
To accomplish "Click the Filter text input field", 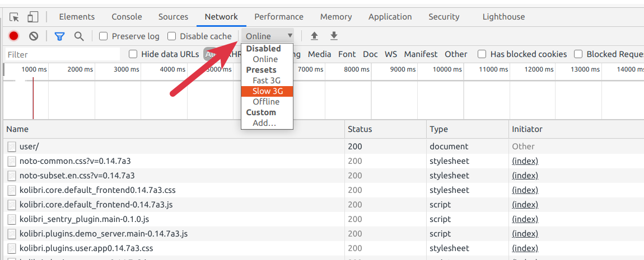I will (x=63, y=54).
